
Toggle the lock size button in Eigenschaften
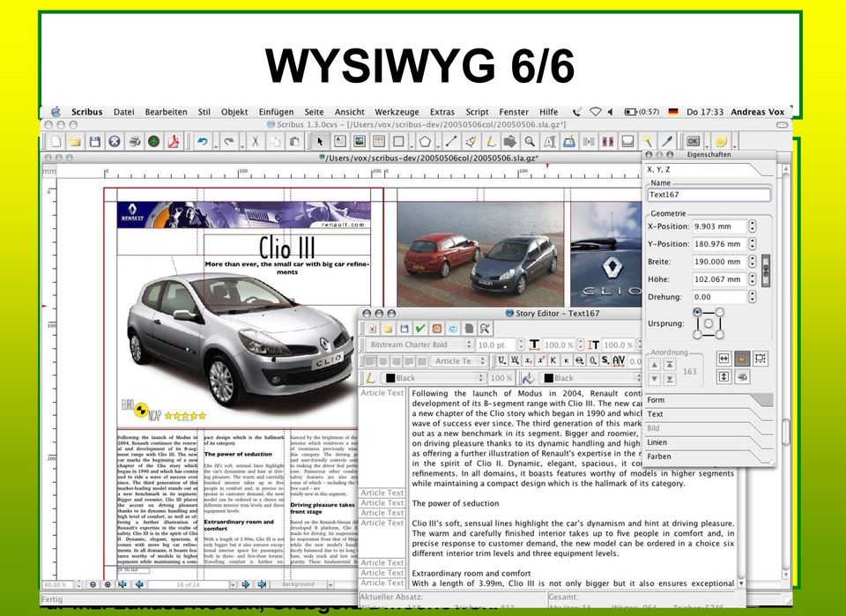[761, 358]
